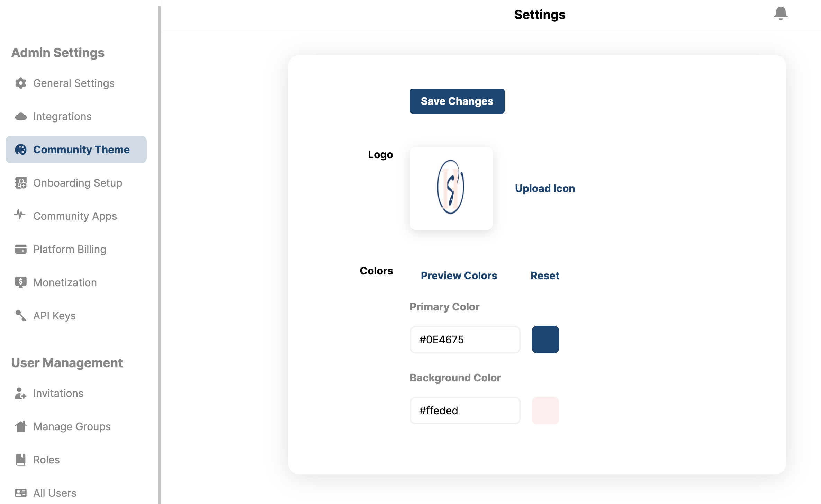821x504 pixels.
Task: Click the Upload Icon link
Action: [x=545, y=188]
